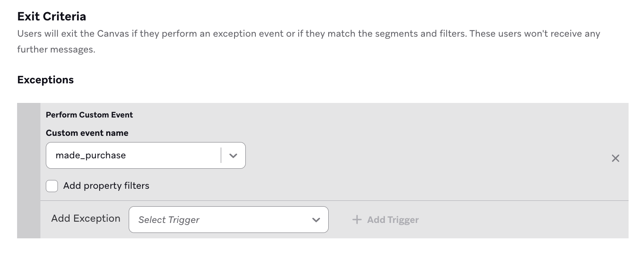Click the down arrow in the Select Trigger box
Viewport: 644px width, 255px height.
point(316,220)
